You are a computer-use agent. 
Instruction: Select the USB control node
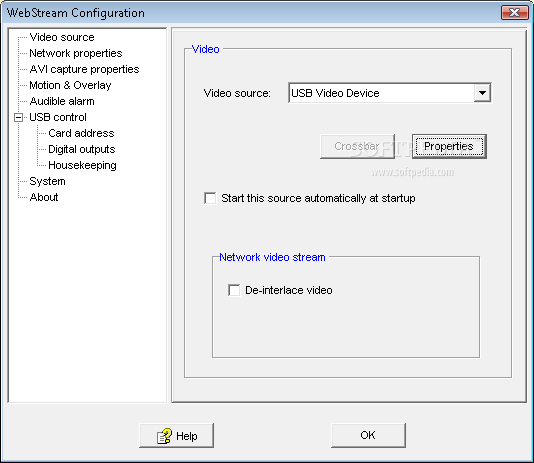click(58, 117)
